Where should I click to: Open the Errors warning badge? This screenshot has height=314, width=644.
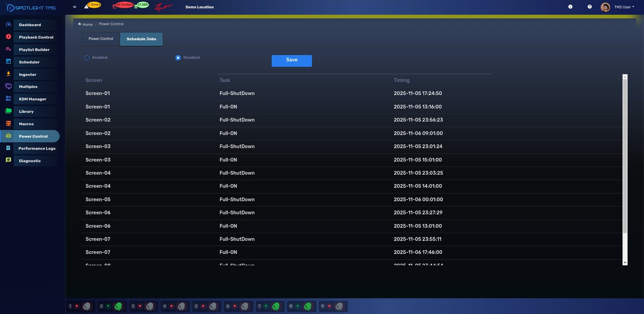[93, 5]
